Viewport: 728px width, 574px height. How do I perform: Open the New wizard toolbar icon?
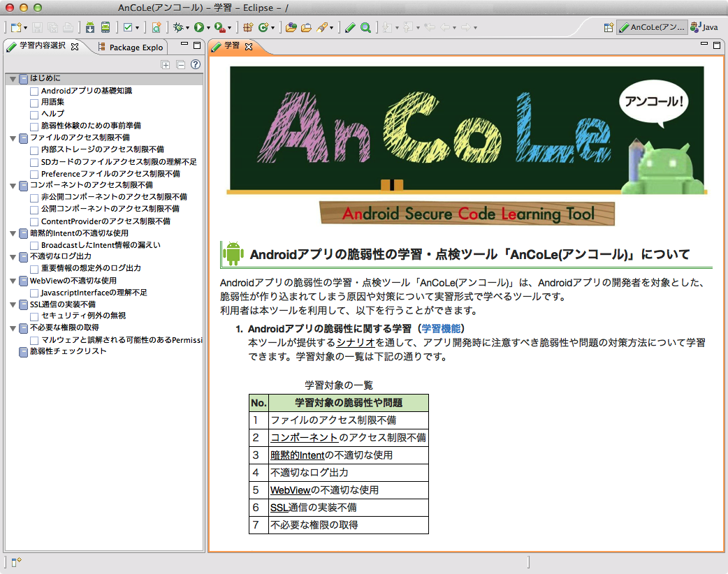16,28
